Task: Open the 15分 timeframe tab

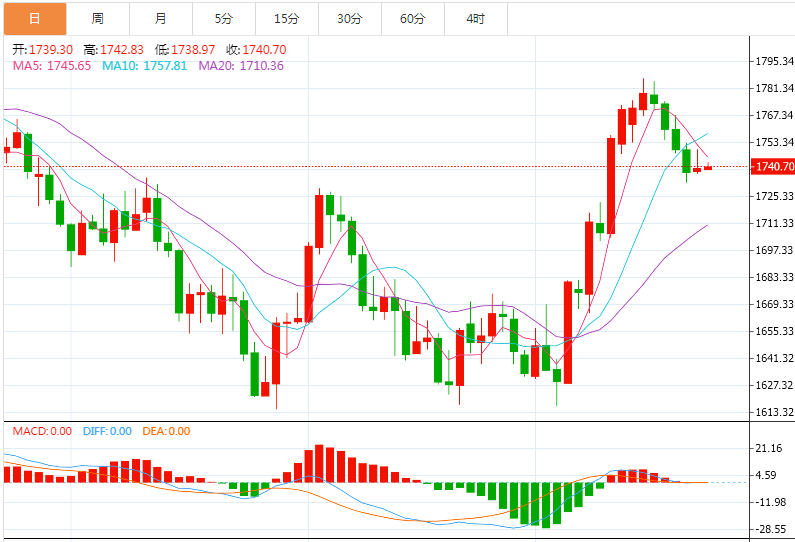Action: point(286,19)
